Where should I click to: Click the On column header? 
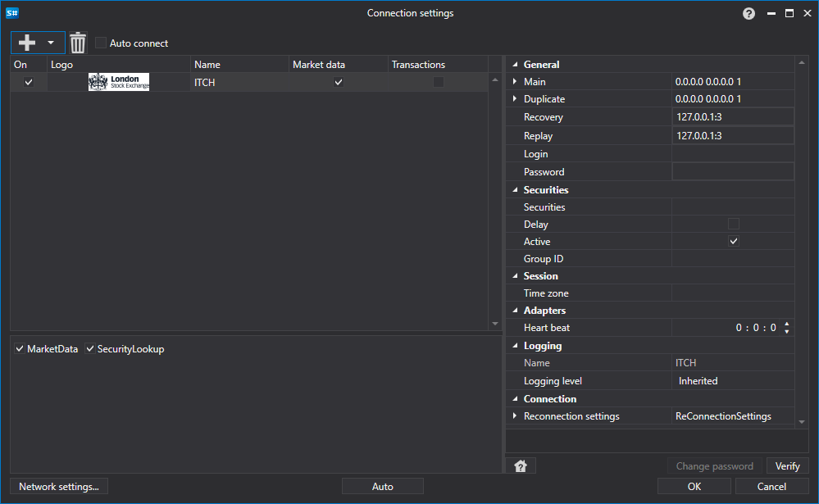pos(29,64)
